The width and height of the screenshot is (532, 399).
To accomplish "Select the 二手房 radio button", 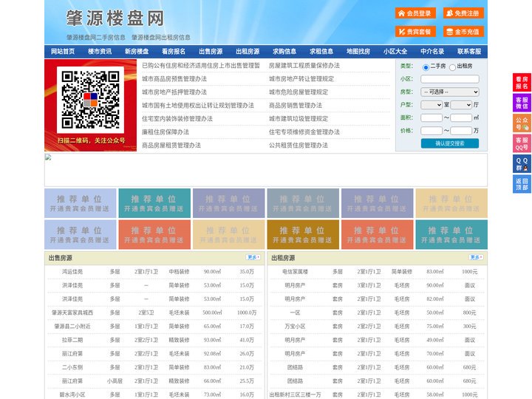I will [x=426, y=67].
